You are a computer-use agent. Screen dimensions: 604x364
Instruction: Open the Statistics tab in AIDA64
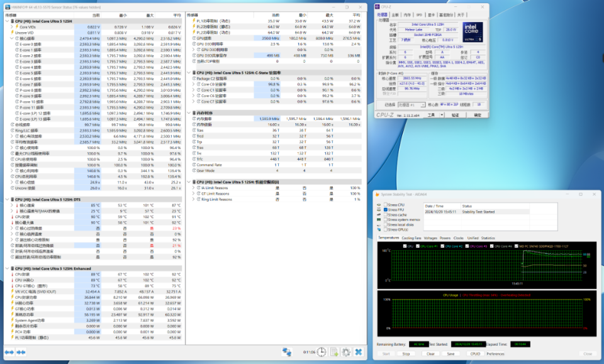(488, 238)
